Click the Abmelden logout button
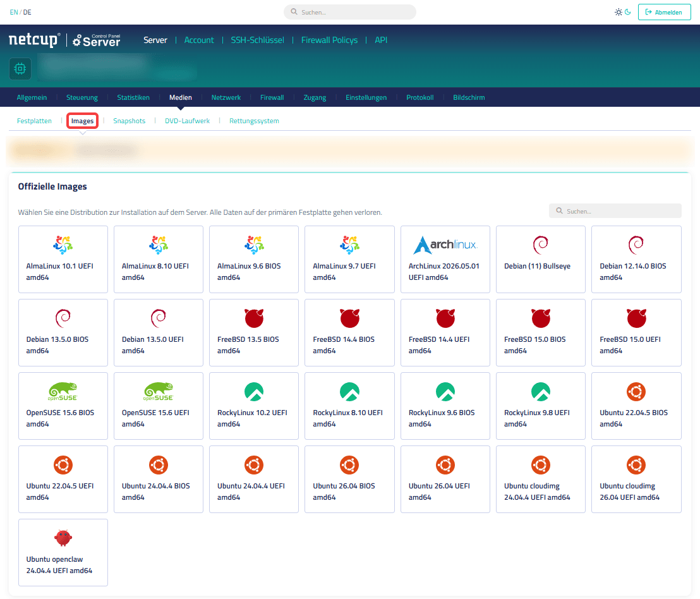This screenshot has width=700, height=599. point(664,12)
